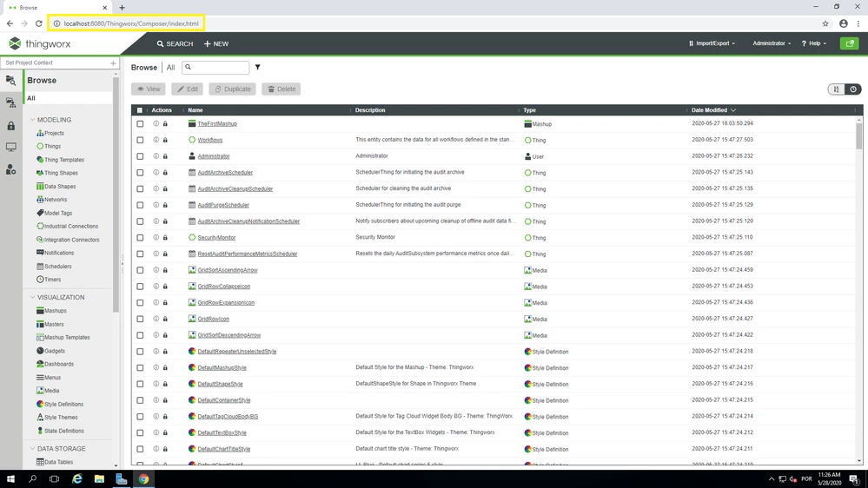The width and height of the screenshot is (868, 488).
Task: Open the new browser tab button
Action: (x=122, y=8)
